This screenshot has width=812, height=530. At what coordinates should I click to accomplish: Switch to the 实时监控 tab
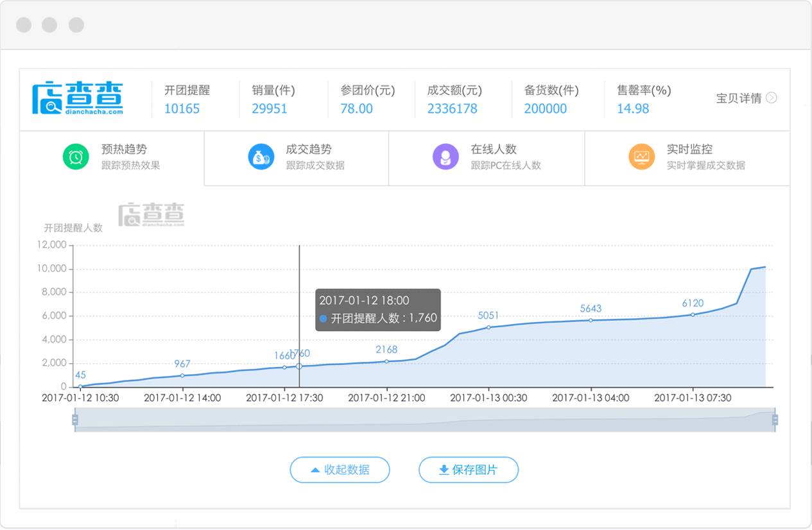click(x=687, y=158)
